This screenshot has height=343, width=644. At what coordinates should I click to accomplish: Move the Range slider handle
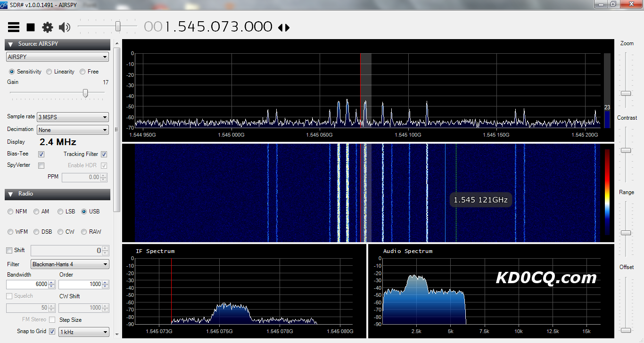click(626, 233)
